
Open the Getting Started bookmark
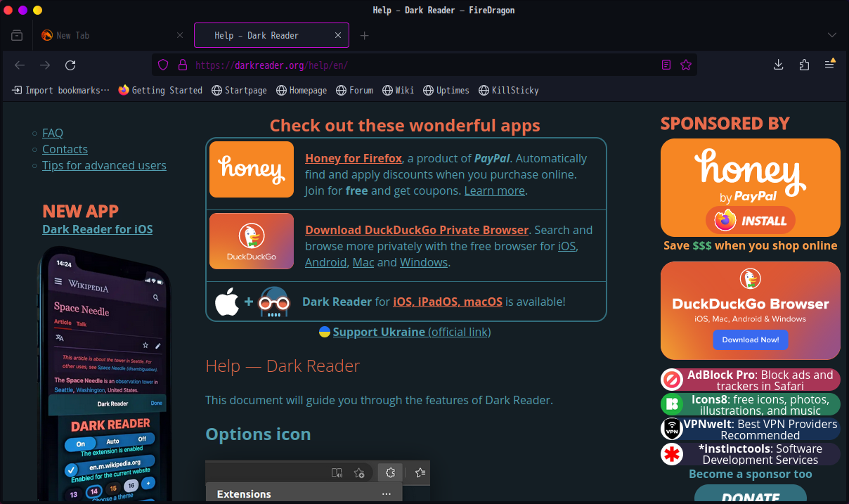coord(160,90)
